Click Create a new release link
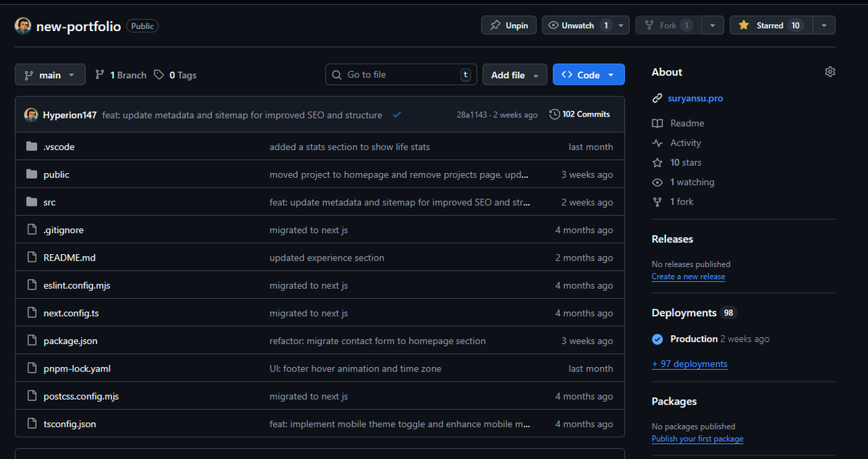The width and height of the screenshot is (868, 459). (x=689, y=277)
